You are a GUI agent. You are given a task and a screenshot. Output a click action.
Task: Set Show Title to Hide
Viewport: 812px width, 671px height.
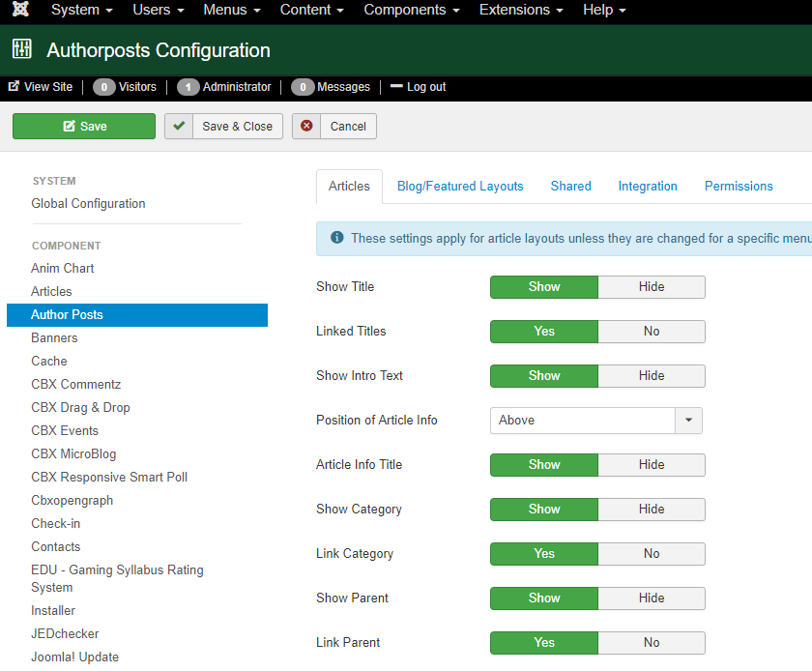652,286
